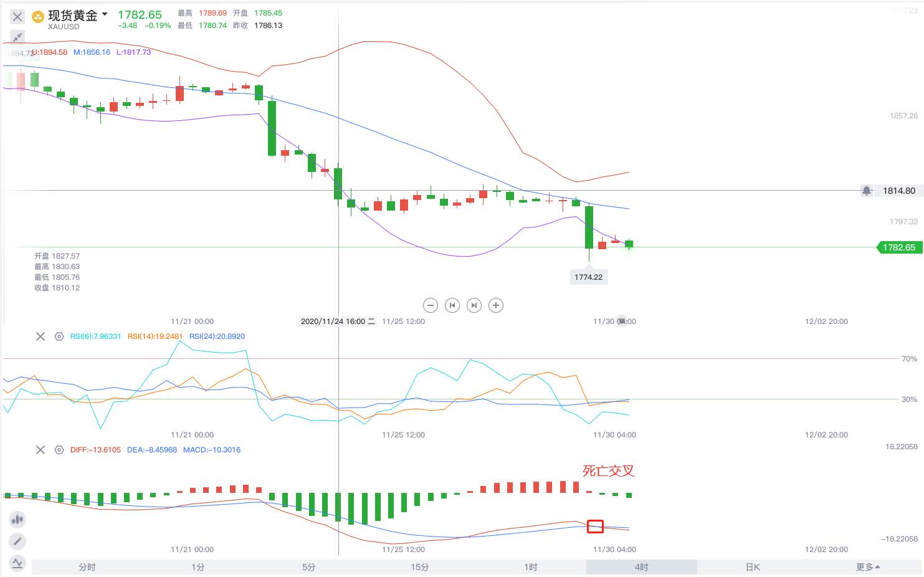Click the green 1782.65 current price tag

point(899,247)
